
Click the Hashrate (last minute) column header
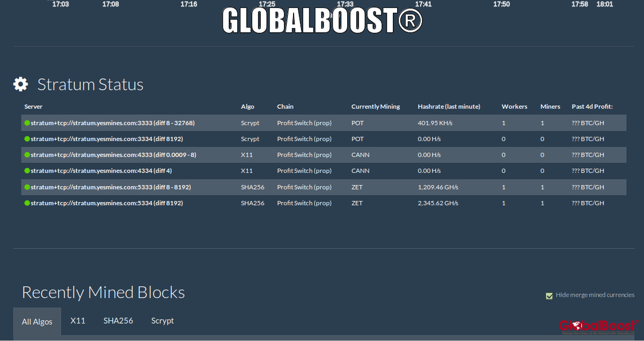pyautogui.click(x=449, y=107)
